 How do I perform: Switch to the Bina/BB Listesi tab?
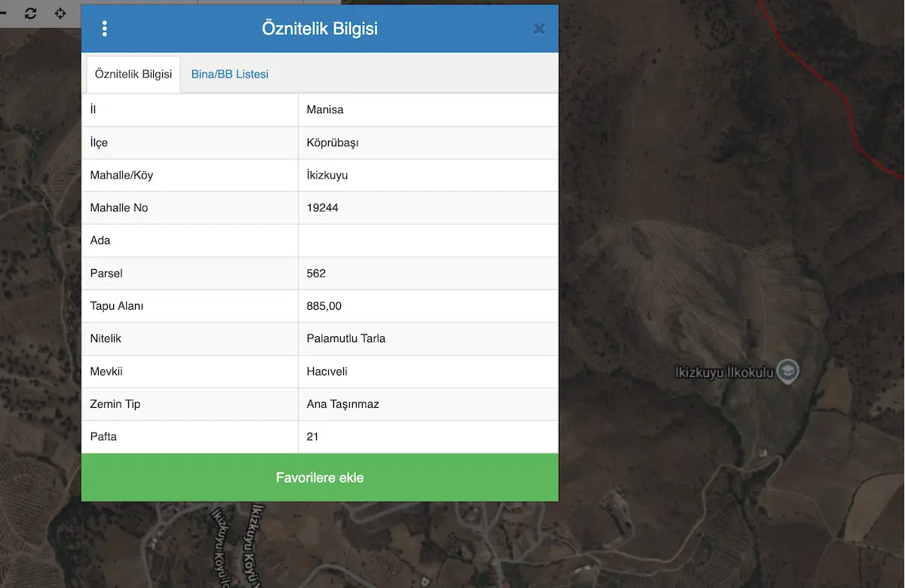[230, 74]
